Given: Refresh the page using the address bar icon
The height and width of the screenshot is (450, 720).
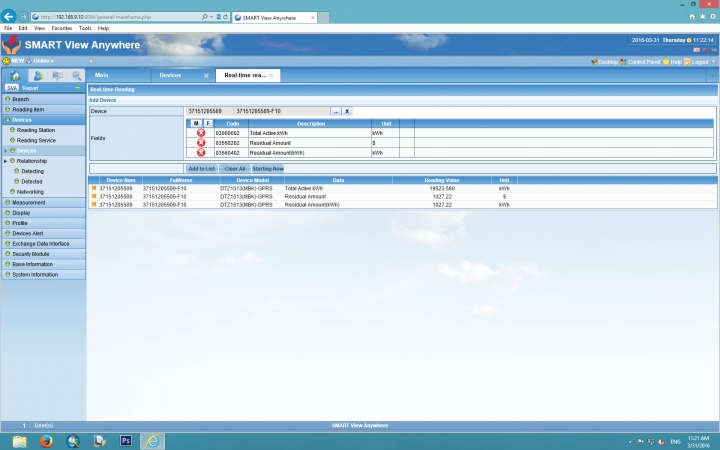Looking at the screenshot, I should (x=225, y=17).
